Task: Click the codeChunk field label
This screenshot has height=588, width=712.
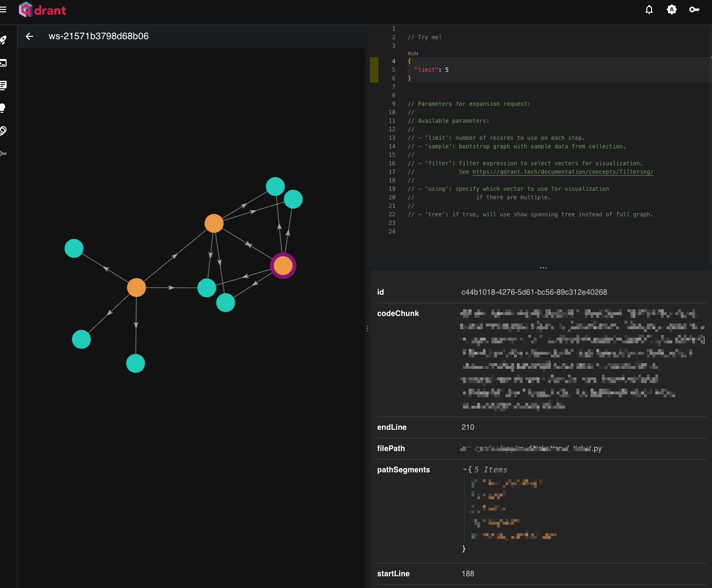Action: pos(398,314)
